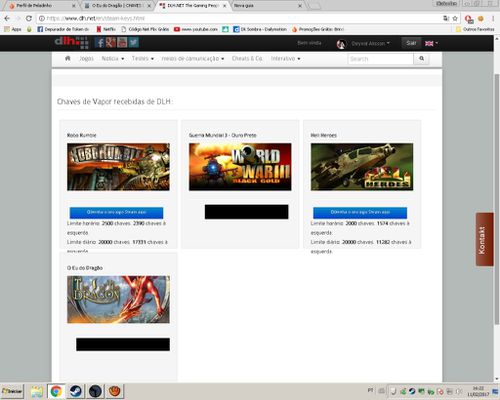Open Steam from the taskbar
The height and width of the screenshot is (400, 500).
coord(76,391)
